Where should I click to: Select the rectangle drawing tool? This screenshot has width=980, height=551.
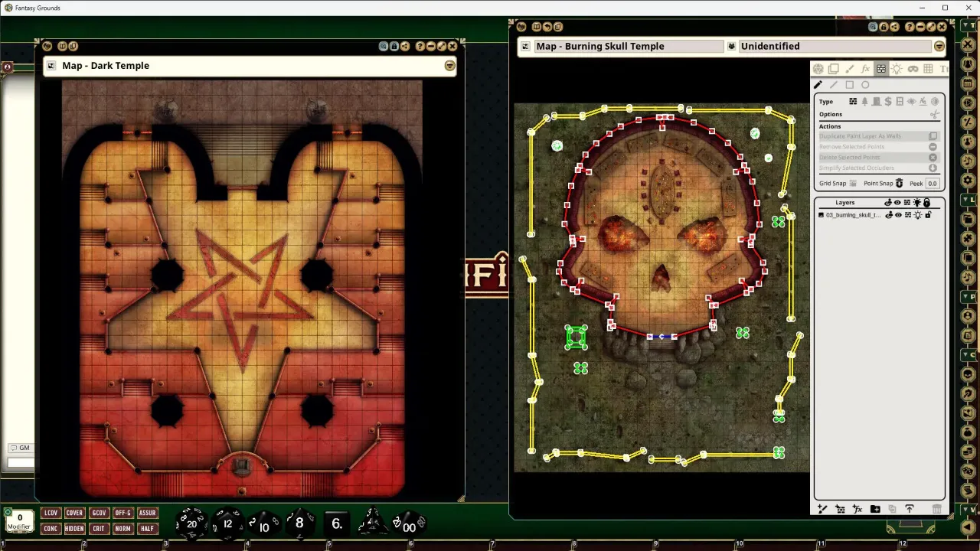click(850, 84)
